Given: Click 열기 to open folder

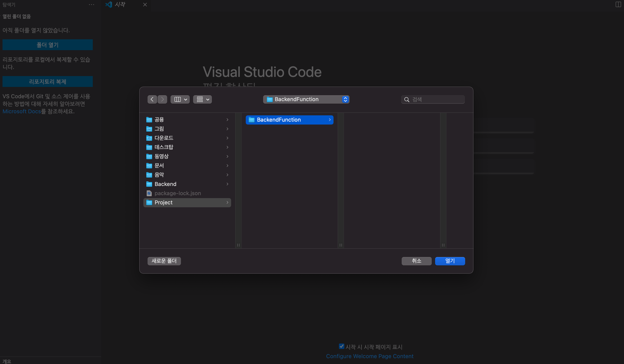Looking at the screenshot, I should coord(450,261).
